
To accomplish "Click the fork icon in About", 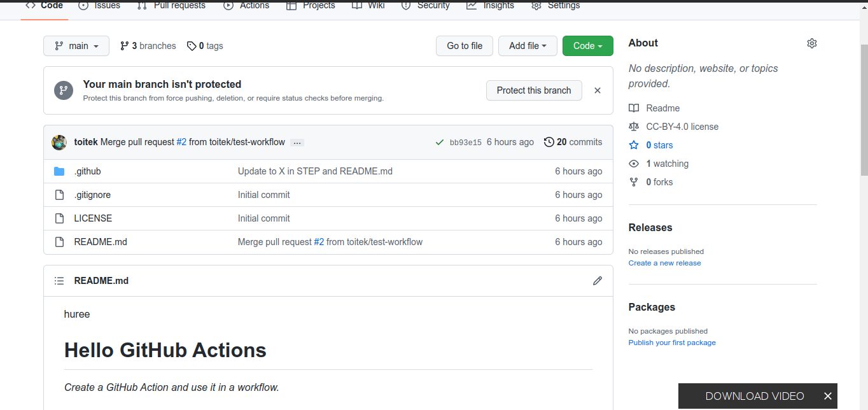I will pos(634,182).
